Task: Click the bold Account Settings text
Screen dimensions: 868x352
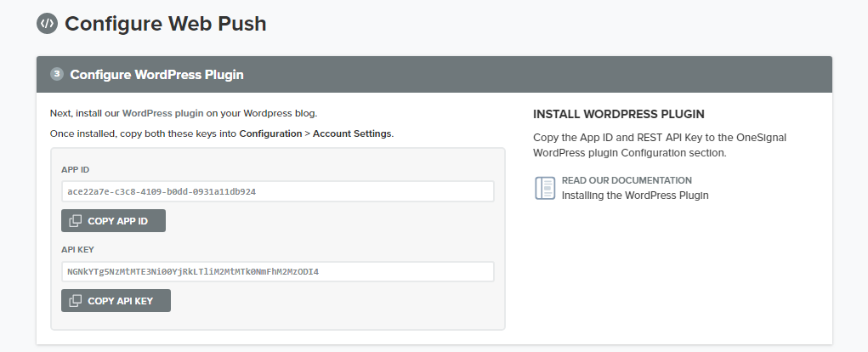Action: (352, 133)
